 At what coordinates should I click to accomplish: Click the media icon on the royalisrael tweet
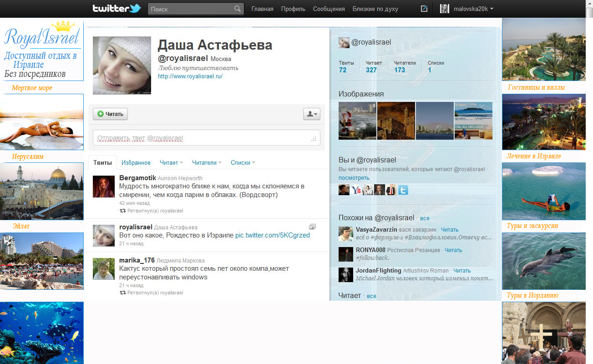click(312, 227)
